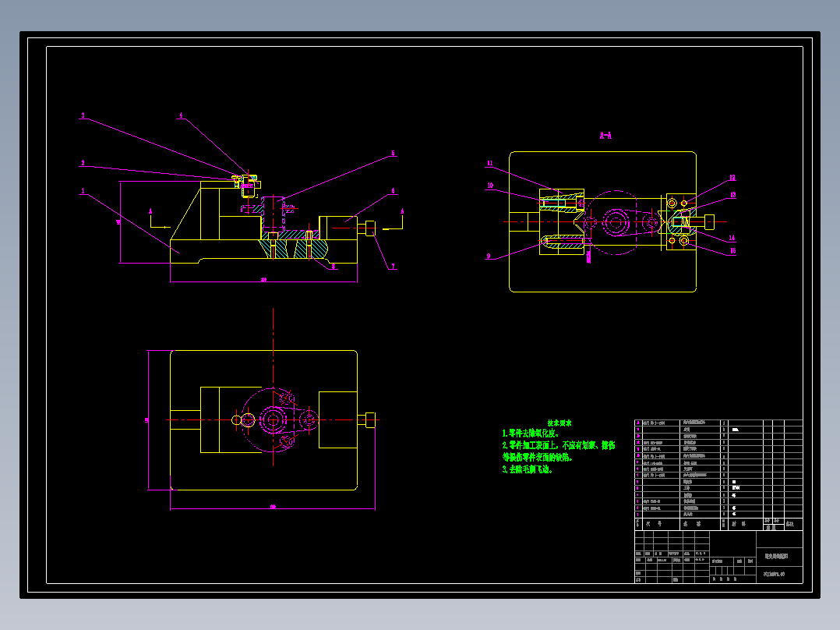
Task: Click part balloon number 8 below the base
Action: click(334, 266)
